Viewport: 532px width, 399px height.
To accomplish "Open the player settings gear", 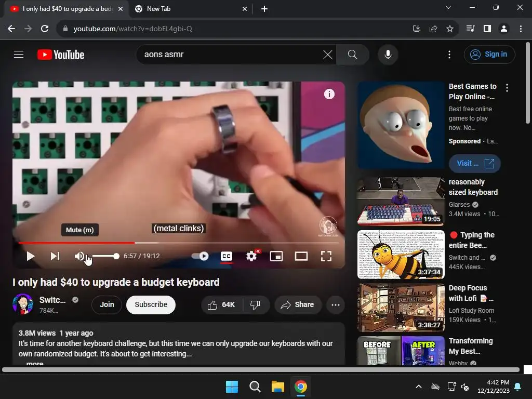I will 251,256.
